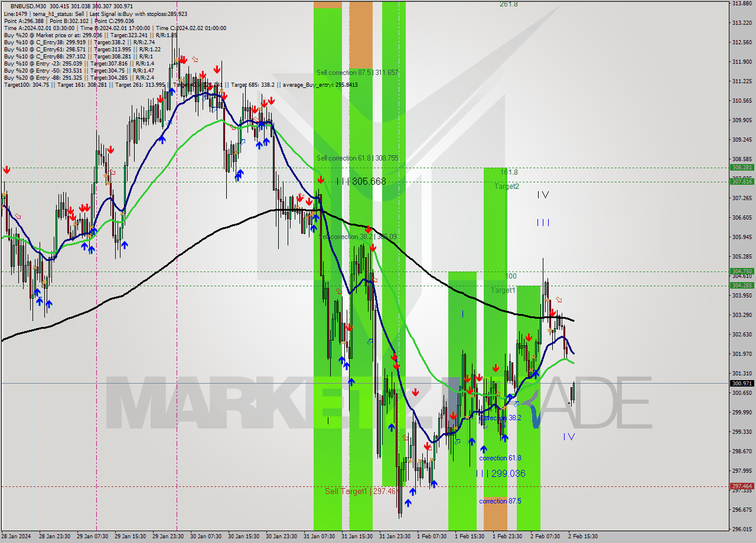
Task: Click the '1 Feb 15:30' time axis label
Action: point(470,537)
